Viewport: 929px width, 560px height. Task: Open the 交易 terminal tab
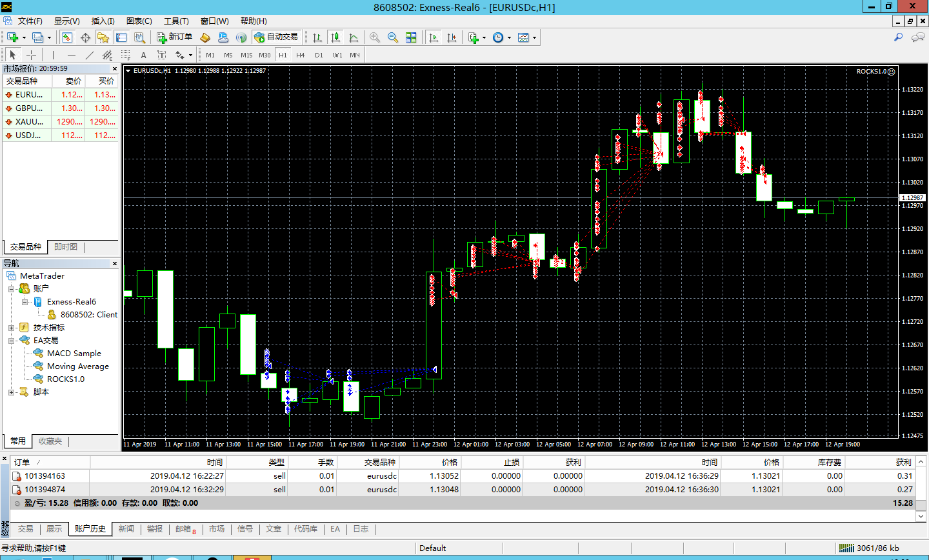point(25,529)
